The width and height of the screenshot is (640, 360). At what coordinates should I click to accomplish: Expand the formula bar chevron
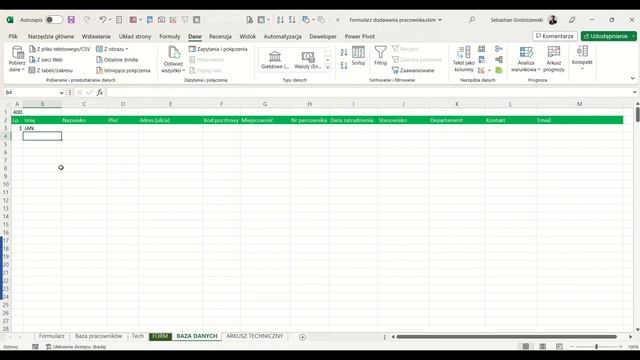tap(634, 92)
